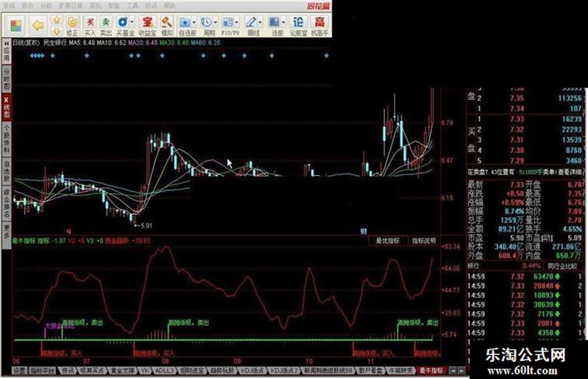
Task: Click the 7.33 latest price value
Action: coord(516,185)
